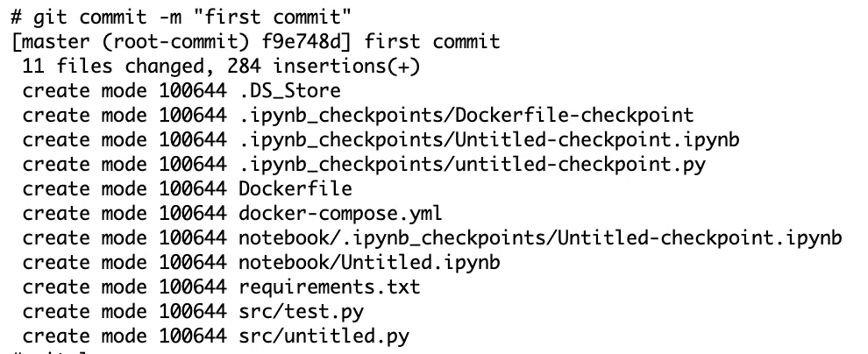Click the untitled-checkpoint.py path
Screen dimensions: 868x354
(473, 164)
